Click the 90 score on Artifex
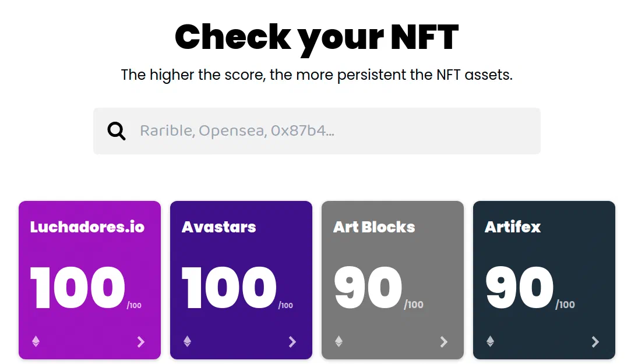This screenshot has height=364, width=631. [x=520, y=288]
